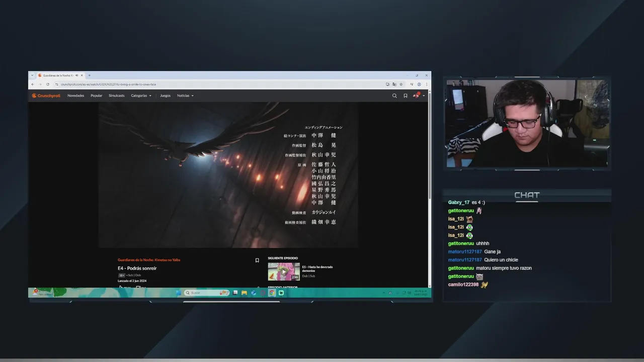Click the gatitoneruu 'uhhhh' chat message
Viewport: 644px width, 362px height.
pyautogui.click(x=469, y=243)
